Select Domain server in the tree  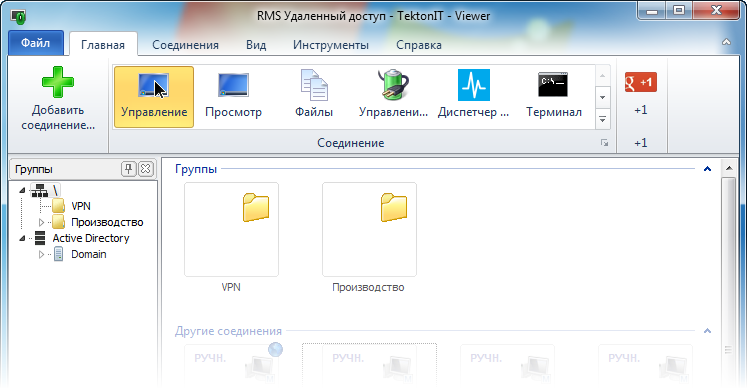pyautogui.click(x=89, y=254)
